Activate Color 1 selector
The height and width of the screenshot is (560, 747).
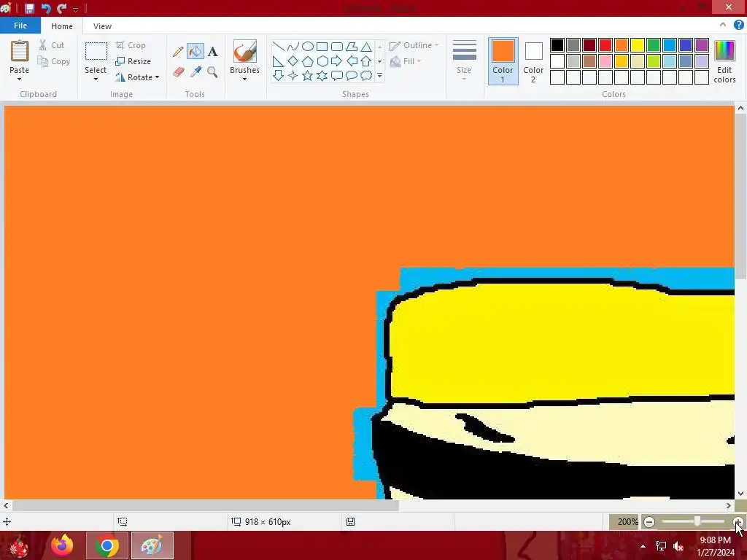(503, 61)
